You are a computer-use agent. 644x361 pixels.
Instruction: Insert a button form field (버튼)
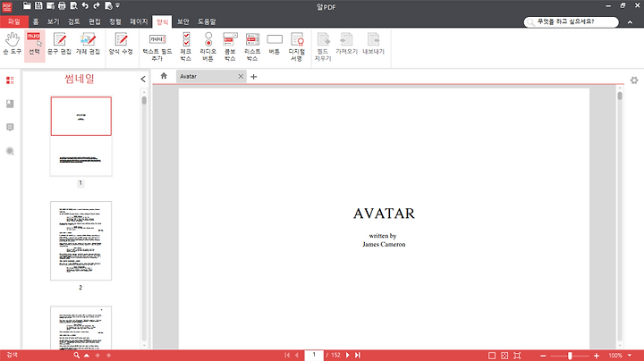tap(275, 44)
